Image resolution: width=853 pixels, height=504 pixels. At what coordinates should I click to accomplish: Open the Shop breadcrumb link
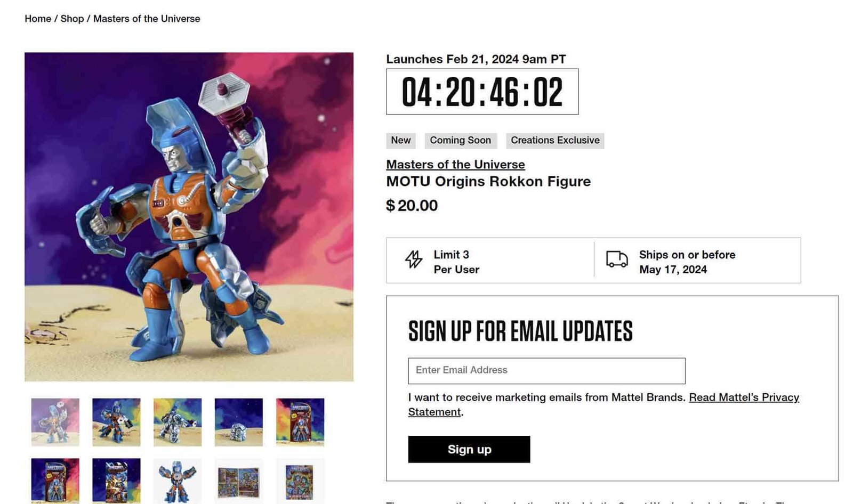73,18
